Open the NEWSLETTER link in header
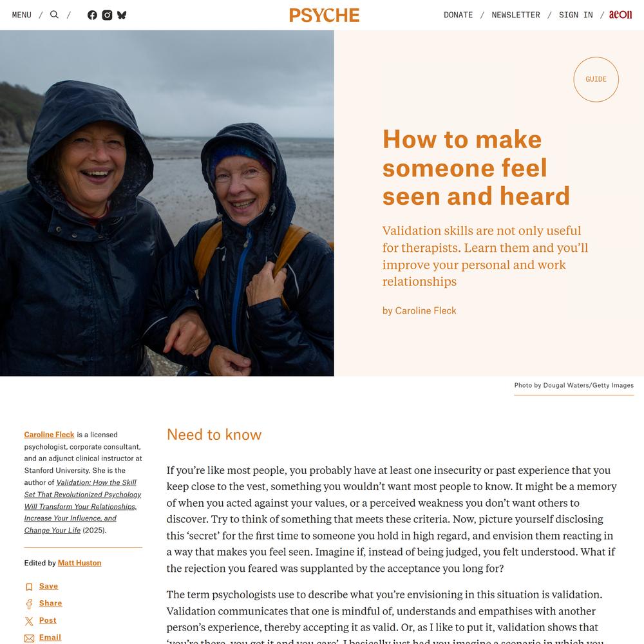 516,15
